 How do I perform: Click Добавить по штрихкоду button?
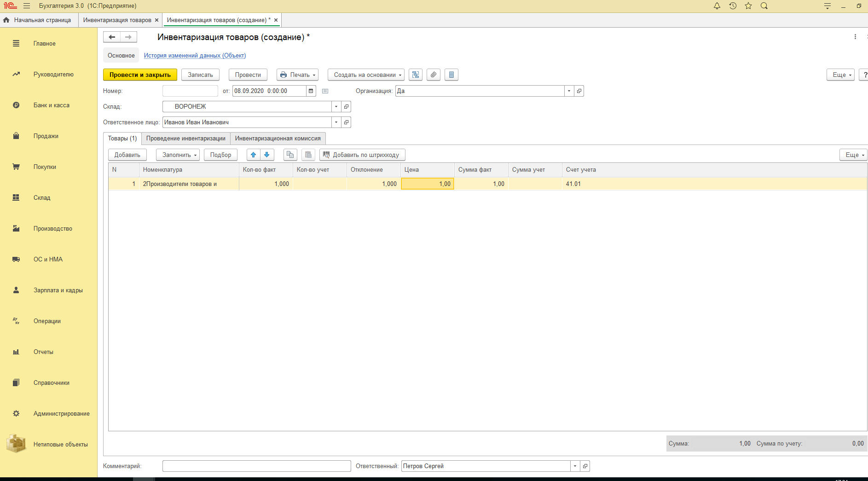coord(362,155)
